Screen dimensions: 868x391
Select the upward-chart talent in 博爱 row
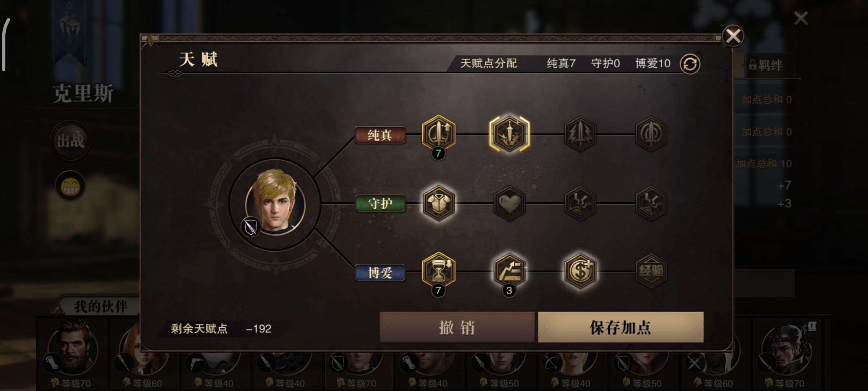(x=509, y=271)
